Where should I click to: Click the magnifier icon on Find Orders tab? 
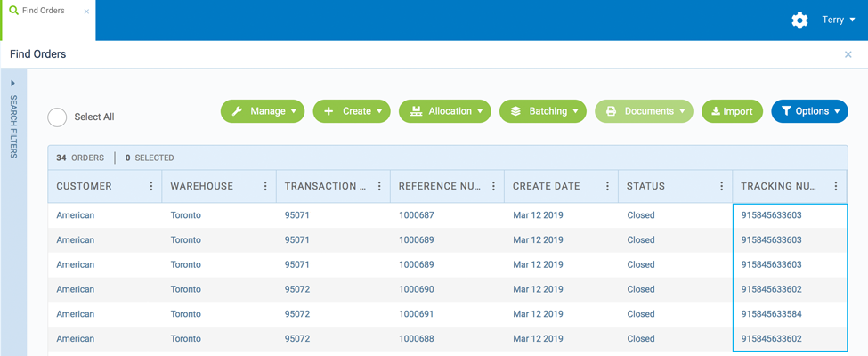point(14,11)
